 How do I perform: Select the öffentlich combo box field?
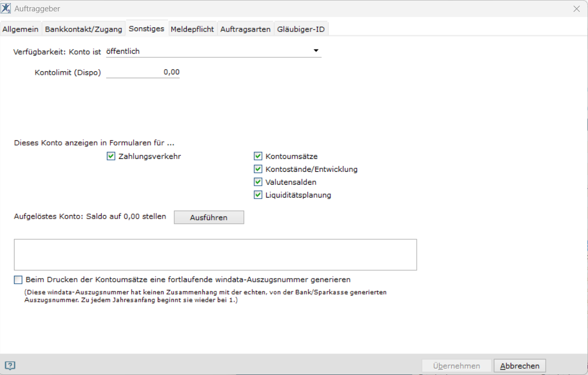214,52
